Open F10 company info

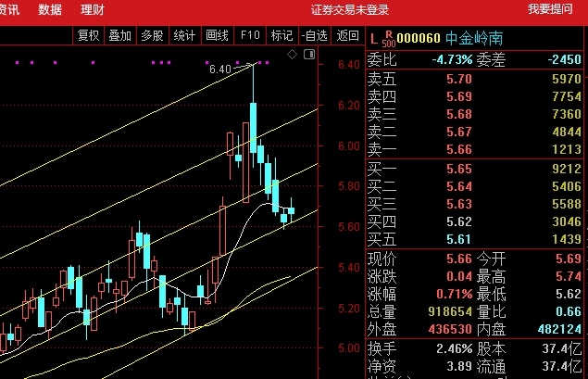250,35
